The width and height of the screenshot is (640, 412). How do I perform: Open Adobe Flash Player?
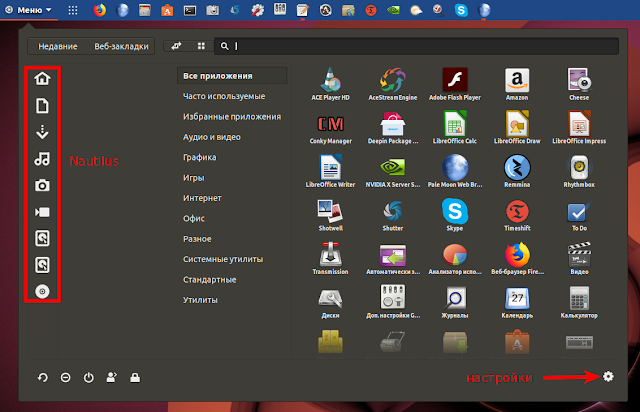(455, 85)
